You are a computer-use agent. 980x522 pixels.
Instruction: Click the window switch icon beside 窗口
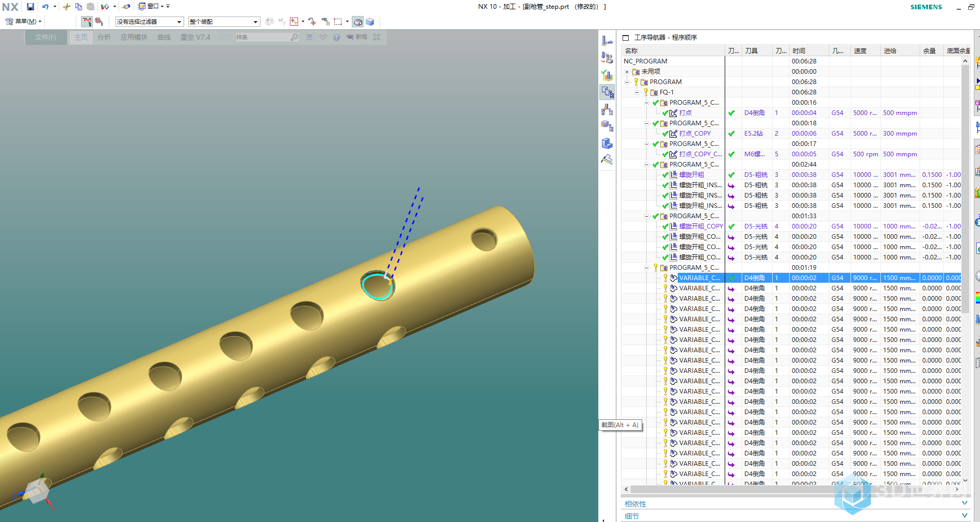coord(142,7)
